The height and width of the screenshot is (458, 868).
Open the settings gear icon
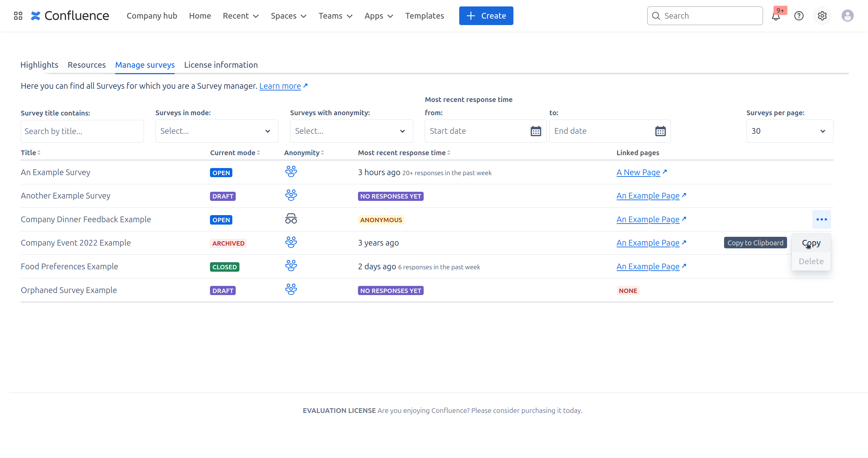tap(822, 16)
